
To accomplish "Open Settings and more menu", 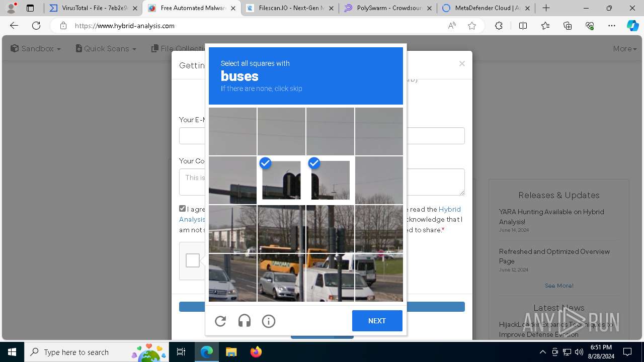I will coord(612,26).
